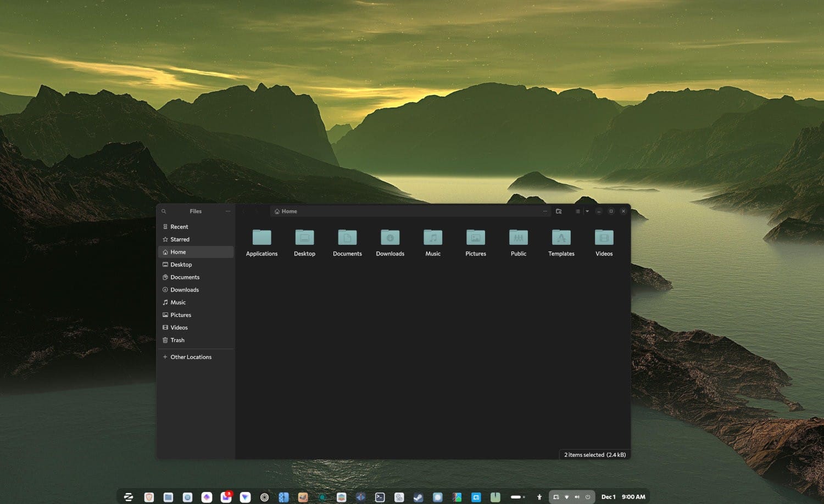The width and height of the screenshot is (824, 504).
Task: Open the three-dot menu beside the path bar
Action: pyautogui.click(x=545, y=211)
